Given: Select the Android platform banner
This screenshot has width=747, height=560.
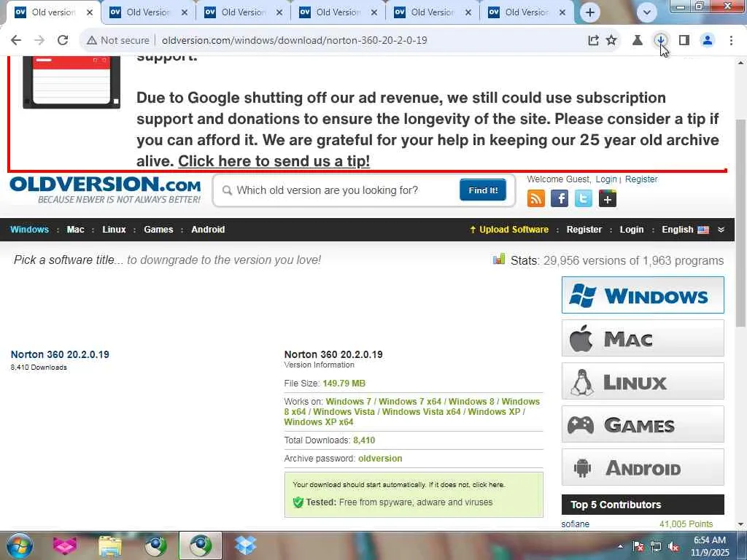Looking at the screenshot, I should pos(643,467).
